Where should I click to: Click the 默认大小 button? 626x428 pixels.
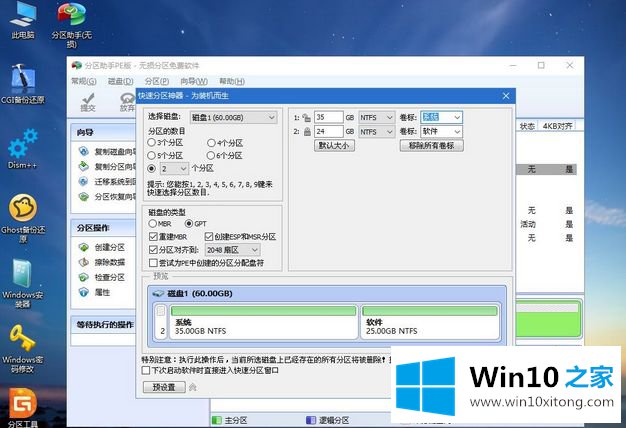pos(334,145)
